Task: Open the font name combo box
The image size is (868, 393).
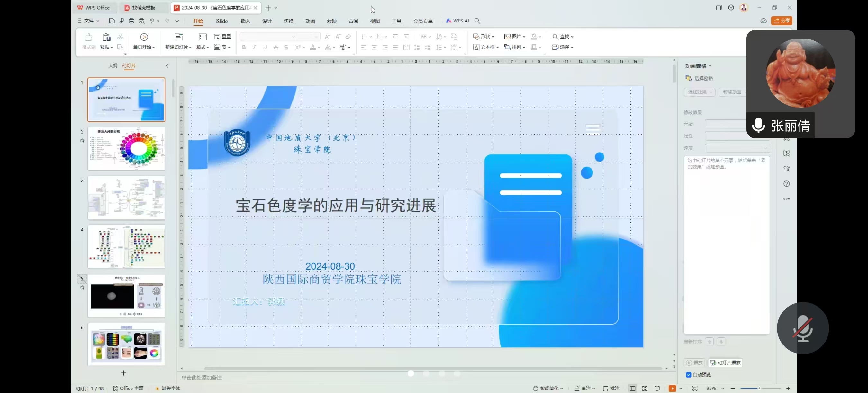Action: 268,37
